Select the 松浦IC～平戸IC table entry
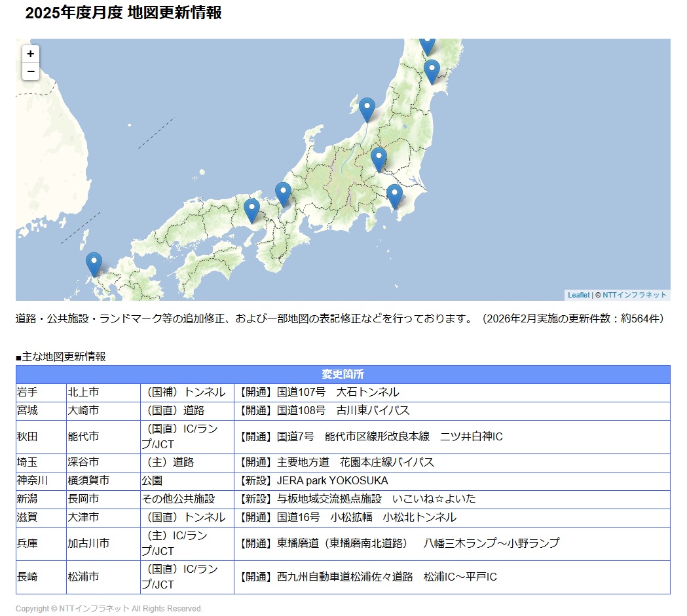Image resolution: width=687 pixels, height=616 pixels. (367, 577)
